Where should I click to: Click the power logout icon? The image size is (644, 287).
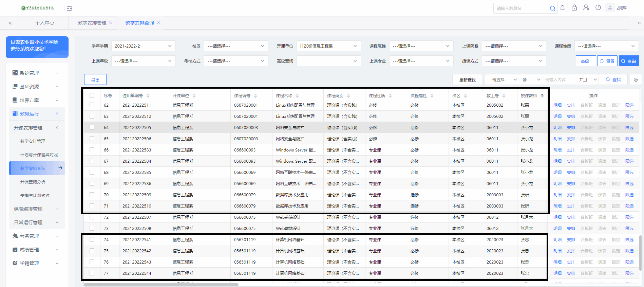[598, 8]
